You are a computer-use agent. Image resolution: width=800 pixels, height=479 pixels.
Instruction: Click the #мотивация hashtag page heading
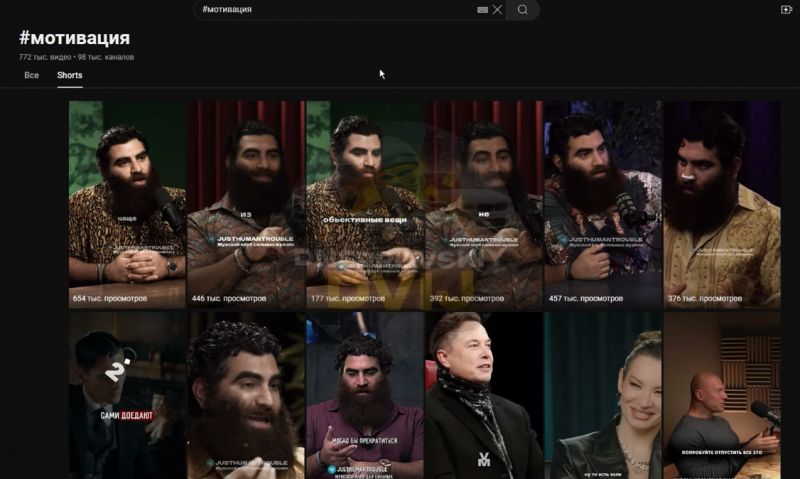coord(74,38)
